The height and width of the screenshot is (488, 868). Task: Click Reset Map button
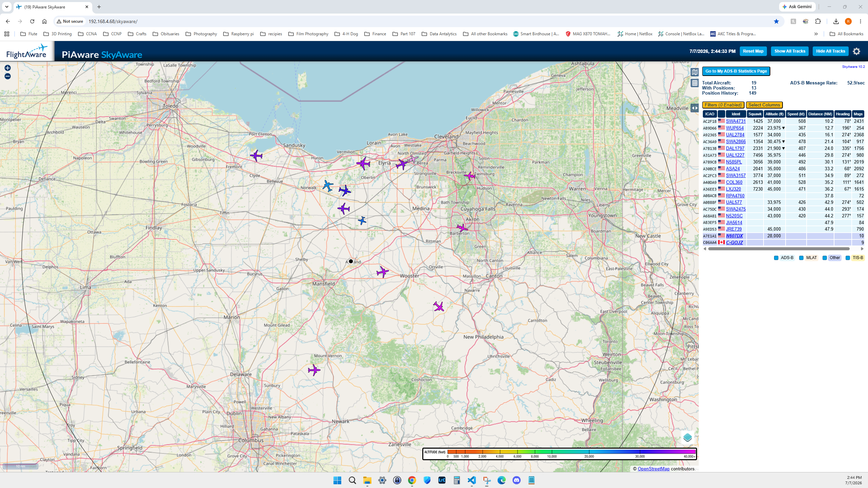click(x=753, y=51)
